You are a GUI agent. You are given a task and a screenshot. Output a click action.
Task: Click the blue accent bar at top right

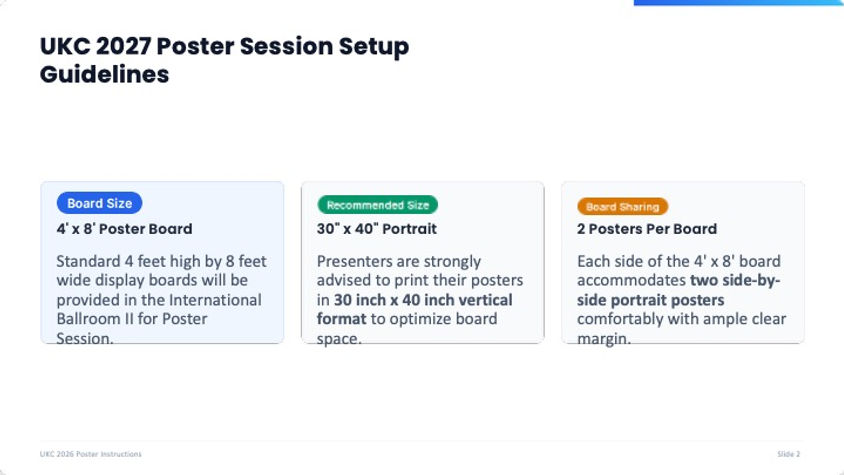coord(738,3)
